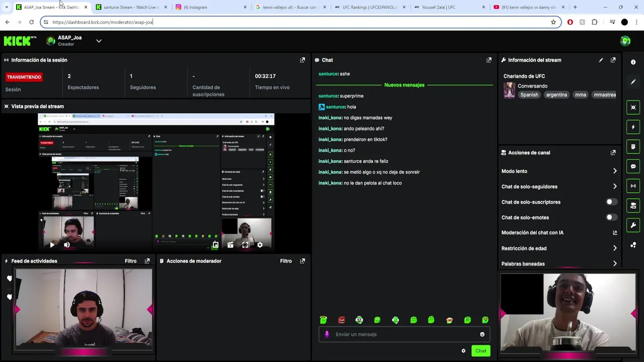Enable Chat de solo-suscriptores toggle
Viewport: 644px width, 362px height.
[x=611, y=202]
